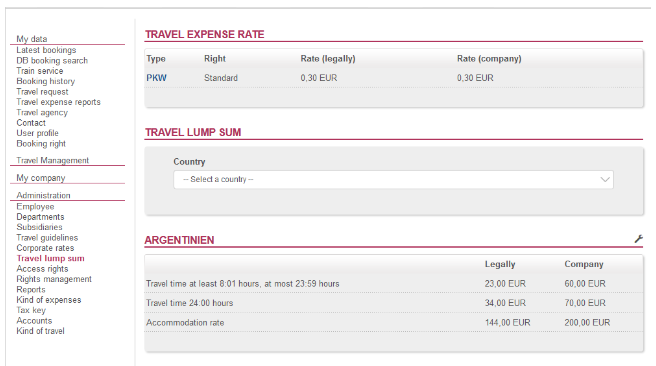Open Corporate rates settings
This screenshot has width=656, height=366.
click(x=45, y=248)
